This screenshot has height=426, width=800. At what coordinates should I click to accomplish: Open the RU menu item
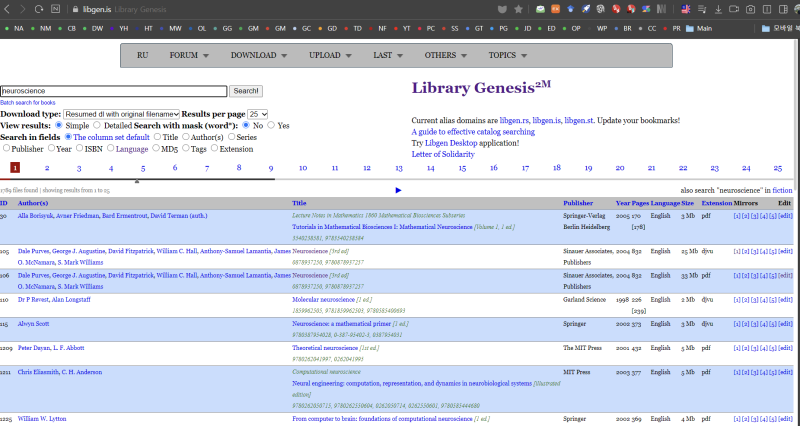point(143,55)
